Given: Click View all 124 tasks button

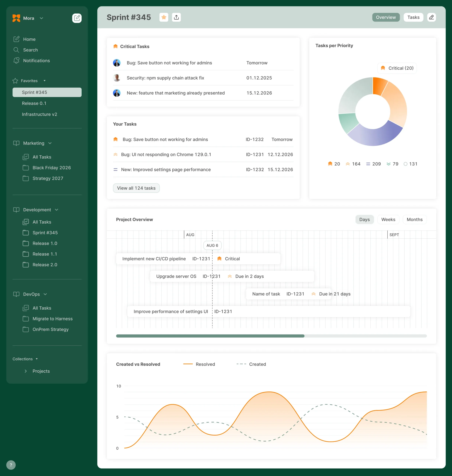Looking at the screenshot, I should tap(136, 188).
